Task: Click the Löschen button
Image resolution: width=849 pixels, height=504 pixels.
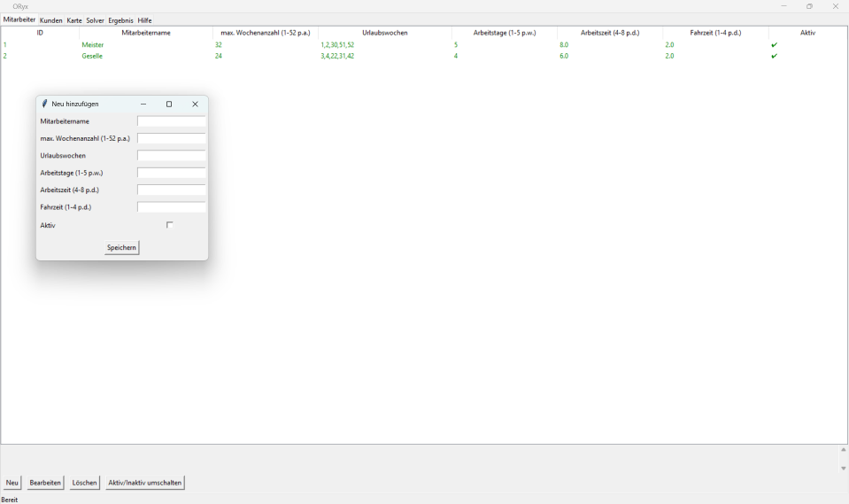Action: coord(84,483)
